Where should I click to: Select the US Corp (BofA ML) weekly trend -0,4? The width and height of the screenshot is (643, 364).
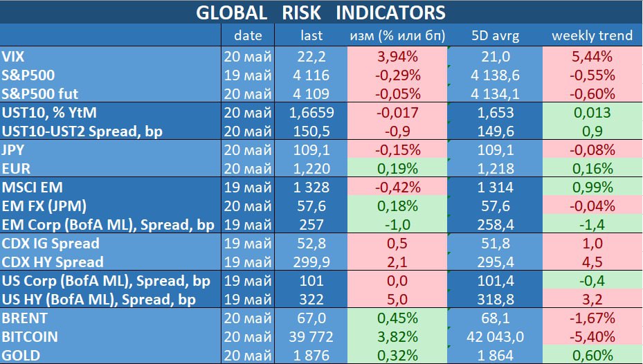(592, 281)
